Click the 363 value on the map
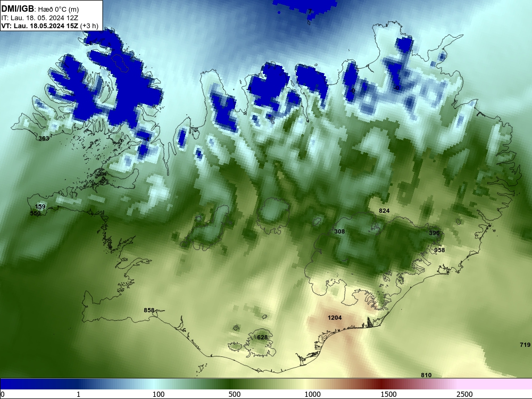 pyautogui.click(x=44, y=138)
